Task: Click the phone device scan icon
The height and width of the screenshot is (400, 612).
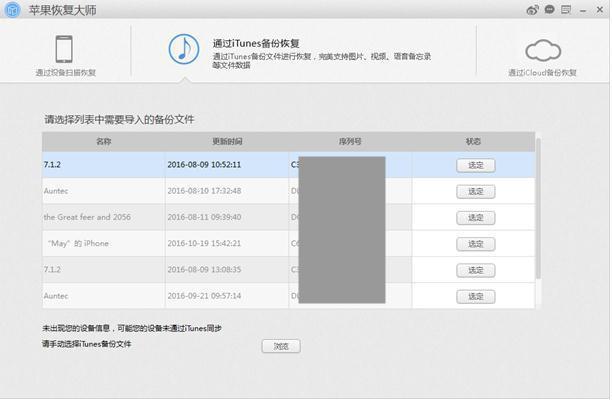Action: [x=64, y=49]
